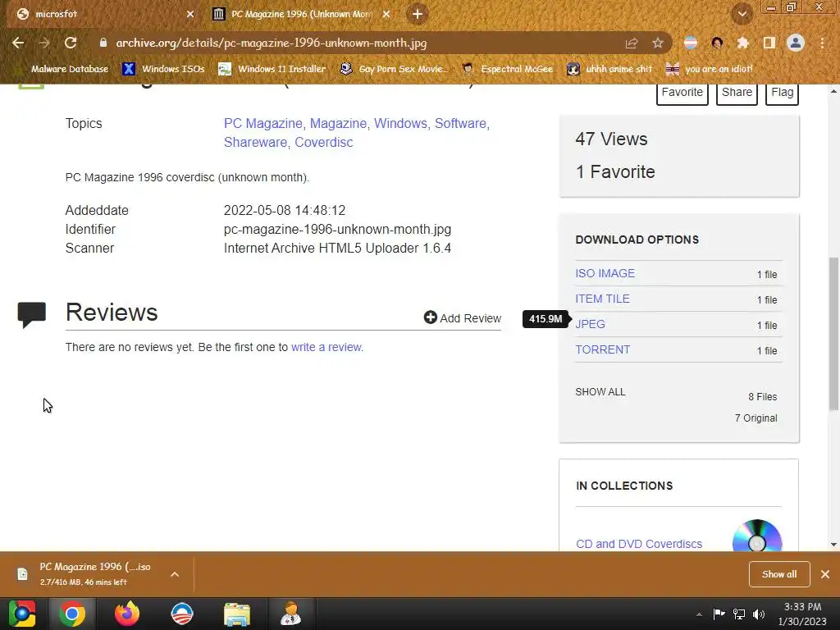
Task: Toggle the browser side panel icon
Action: pos(769,43)
